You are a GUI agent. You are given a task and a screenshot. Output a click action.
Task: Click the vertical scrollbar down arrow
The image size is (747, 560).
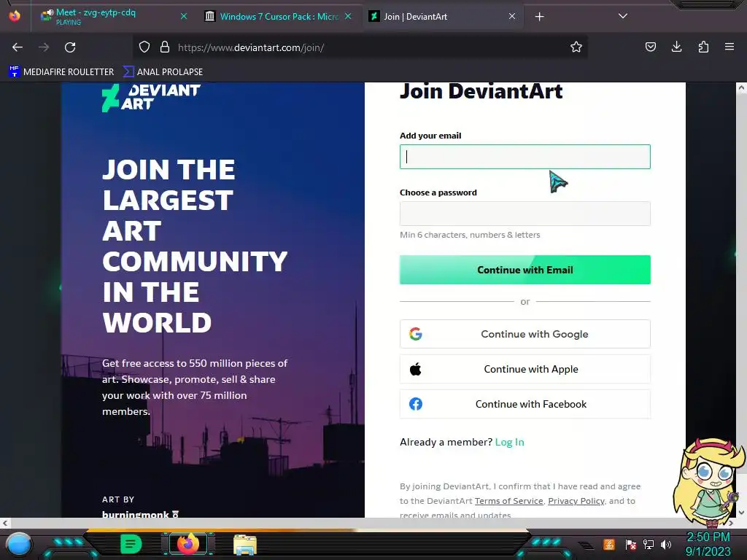click(741, 513)
